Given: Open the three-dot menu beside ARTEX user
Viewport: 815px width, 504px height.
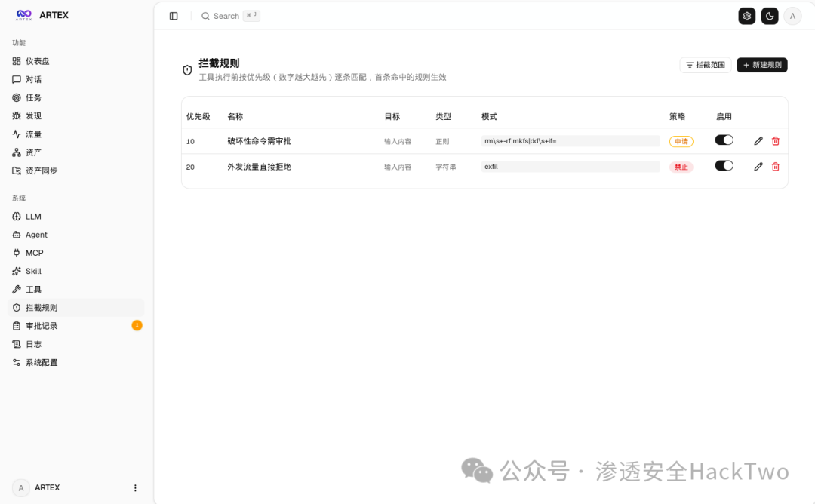Looking at the screenshot, I should point(135,488).
